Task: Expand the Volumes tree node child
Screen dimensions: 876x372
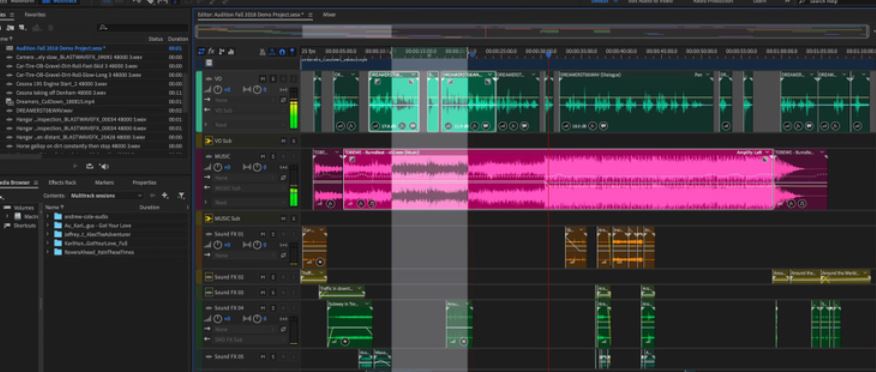Action: [8, 216]
